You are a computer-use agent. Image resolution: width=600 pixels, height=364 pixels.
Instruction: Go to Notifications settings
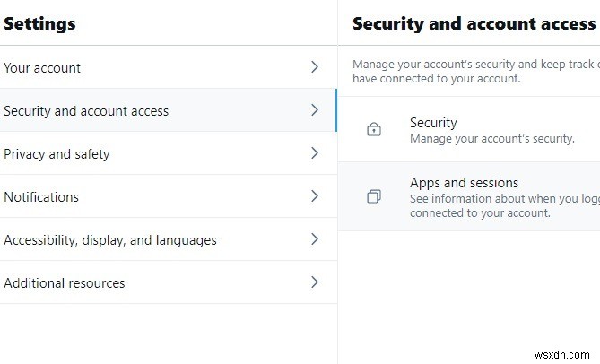(x=41, y=197)
